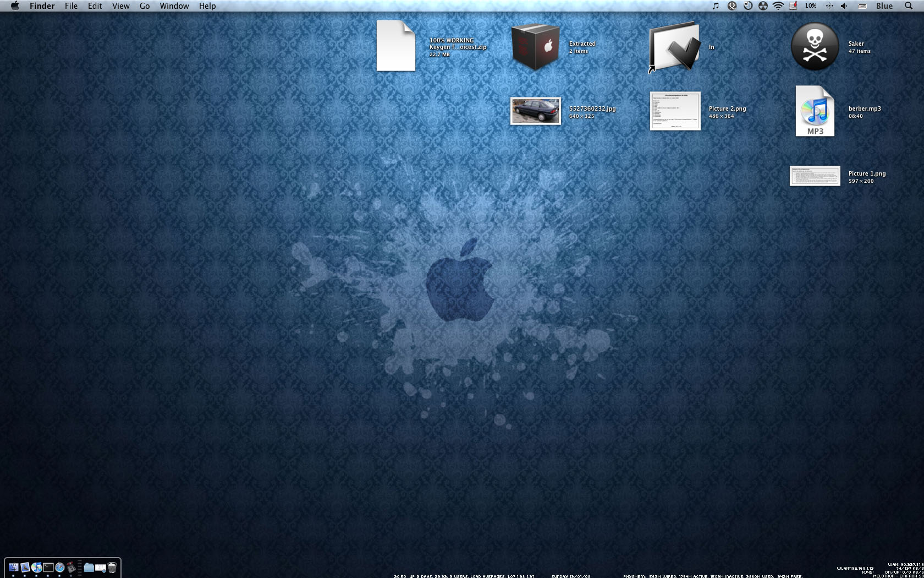Select the Saker skull folder icon
The height and width of the screenshot is (578, 924).
pyautogui.click(x=815, y=46)
